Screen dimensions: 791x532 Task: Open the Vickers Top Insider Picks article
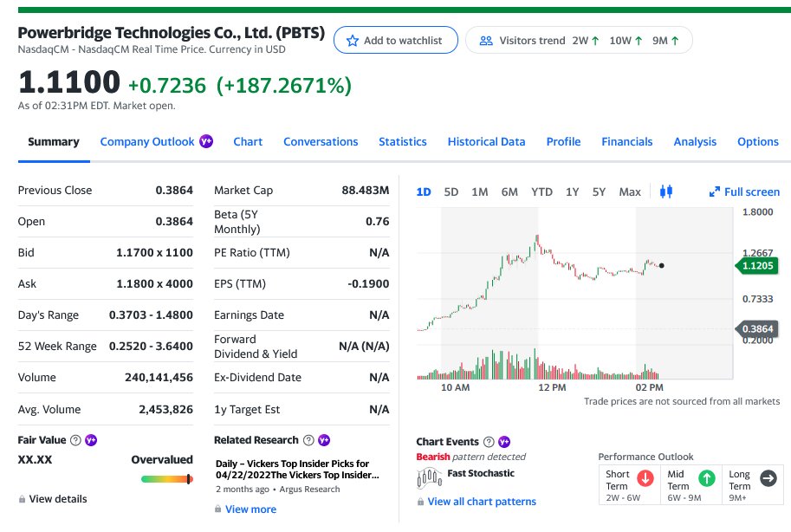(x=297, y=470)
